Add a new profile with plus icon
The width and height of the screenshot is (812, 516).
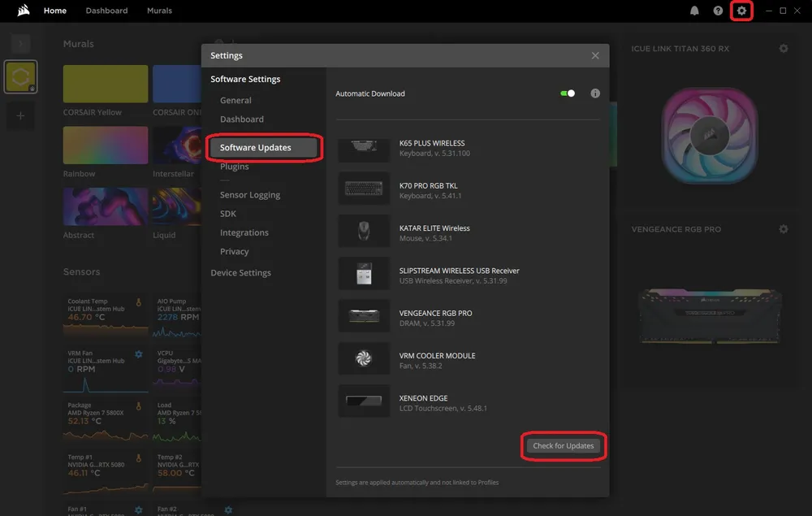(x=21, y=115)
